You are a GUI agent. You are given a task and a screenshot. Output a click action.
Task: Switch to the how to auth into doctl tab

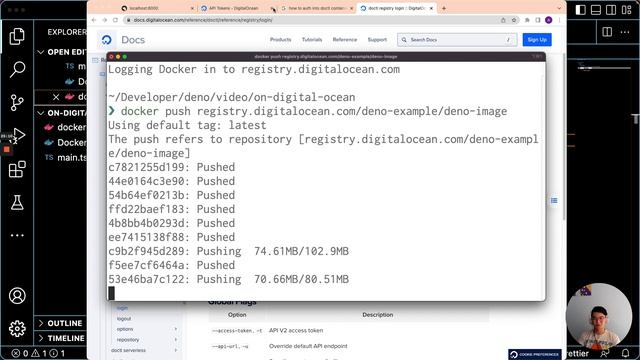316,8
